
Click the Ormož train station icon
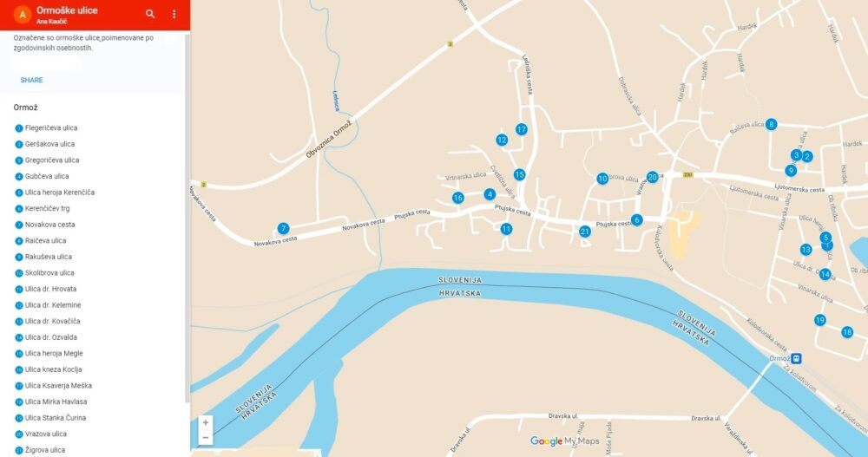796,358
